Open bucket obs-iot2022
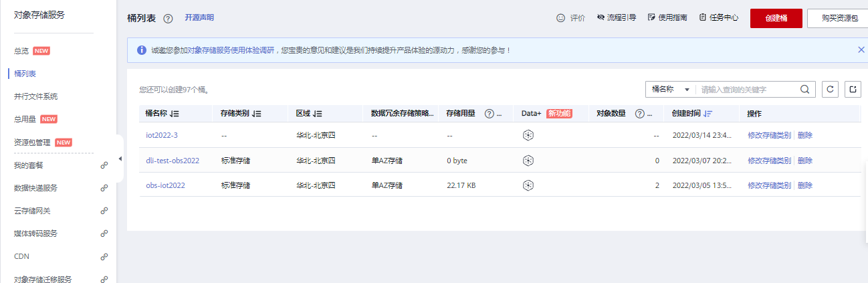 [x=165, y=185]
